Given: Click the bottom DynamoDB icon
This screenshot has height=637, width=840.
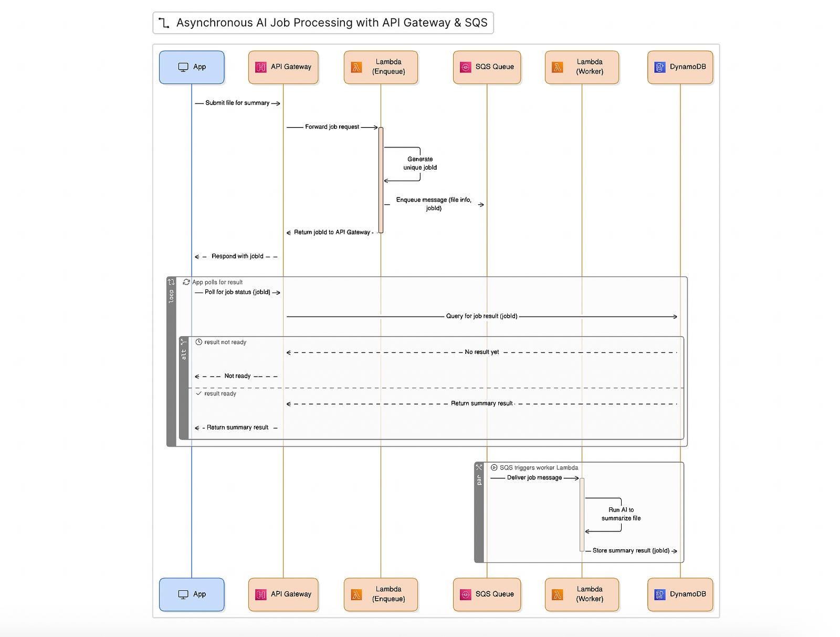Looking at the screenshot, I should click(660, 594).
